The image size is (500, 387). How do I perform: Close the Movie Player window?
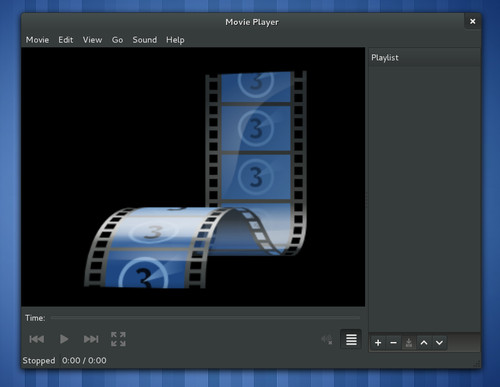(x=472, y=21)
